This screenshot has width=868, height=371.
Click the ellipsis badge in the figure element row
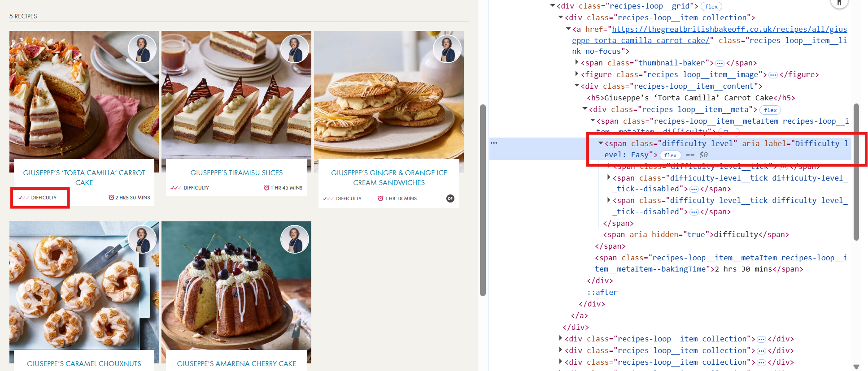773,75
